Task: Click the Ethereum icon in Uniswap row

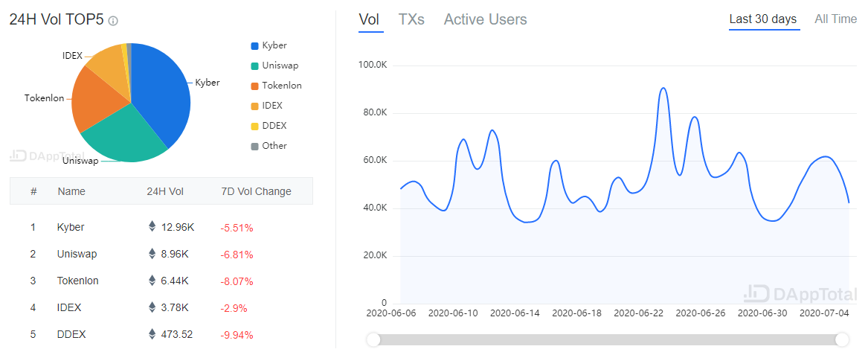Action: tap(152, 254)
